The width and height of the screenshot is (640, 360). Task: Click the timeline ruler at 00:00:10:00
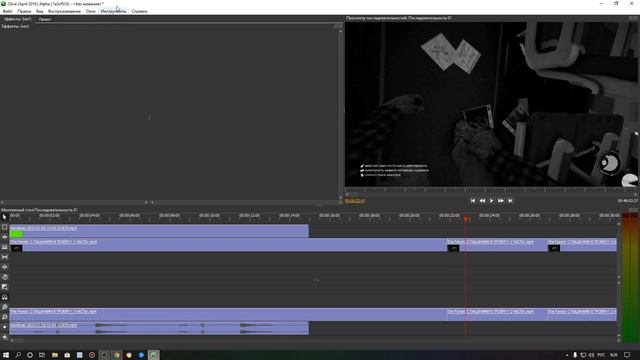pos(209,216)
